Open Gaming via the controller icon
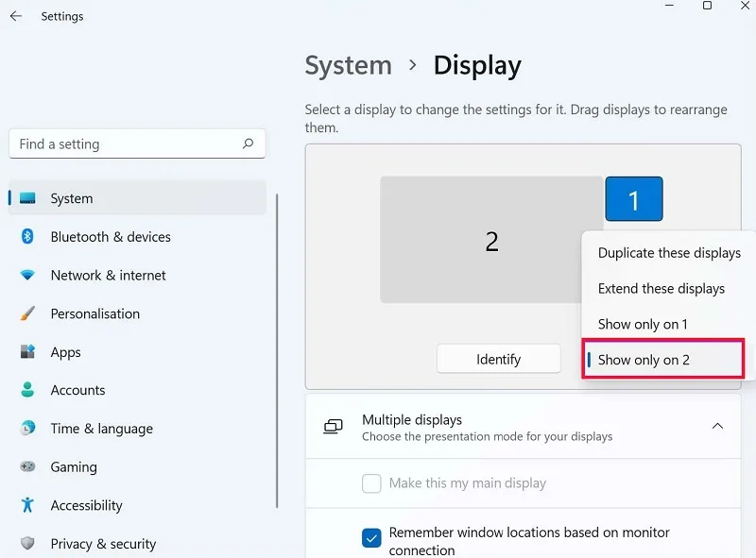 [27, 466]
